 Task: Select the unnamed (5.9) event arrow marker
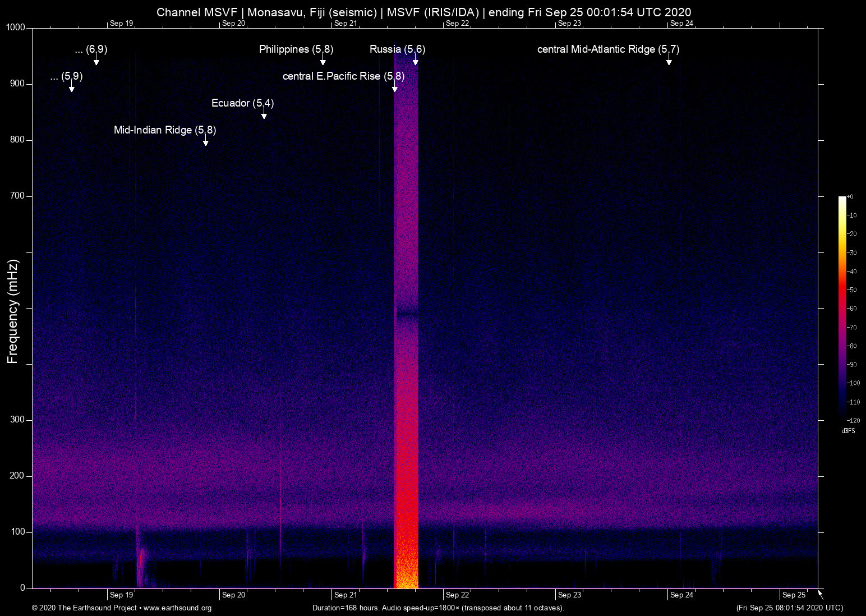coord(71,88)
